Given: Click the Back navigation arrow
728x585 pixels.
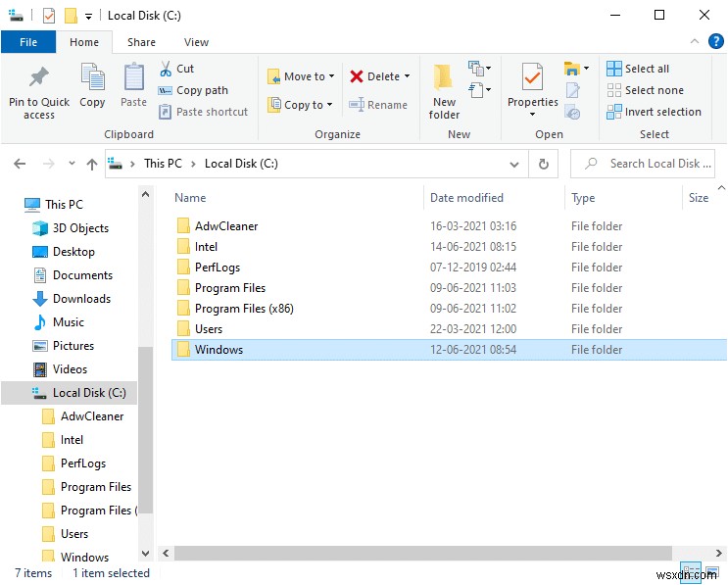Looking at the screenshot, I should (x=20, y=164).
